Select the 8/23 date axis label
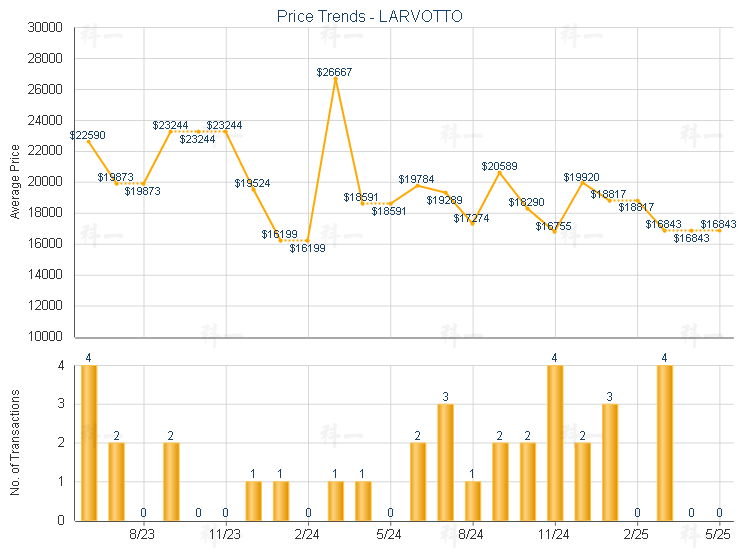The image size is (740, 550). click(x=144, y=536)
